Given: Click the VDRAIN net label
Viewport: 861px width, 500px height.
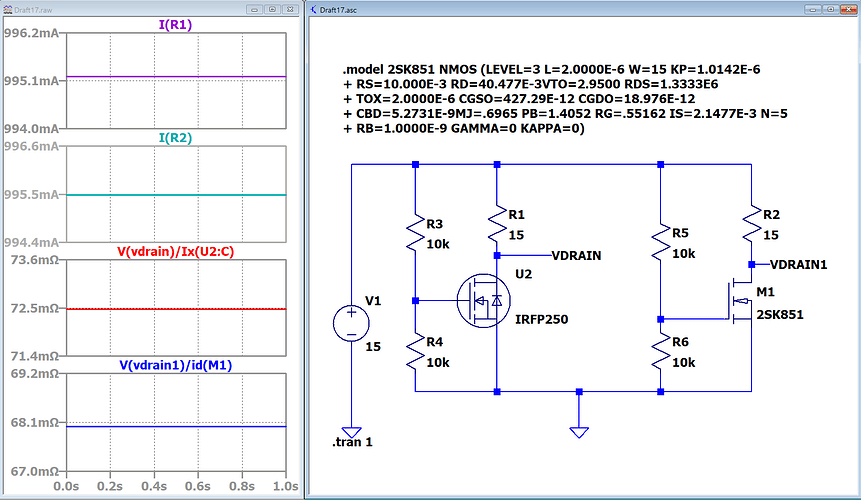Looking at the screenshot, I should point(576,255).
